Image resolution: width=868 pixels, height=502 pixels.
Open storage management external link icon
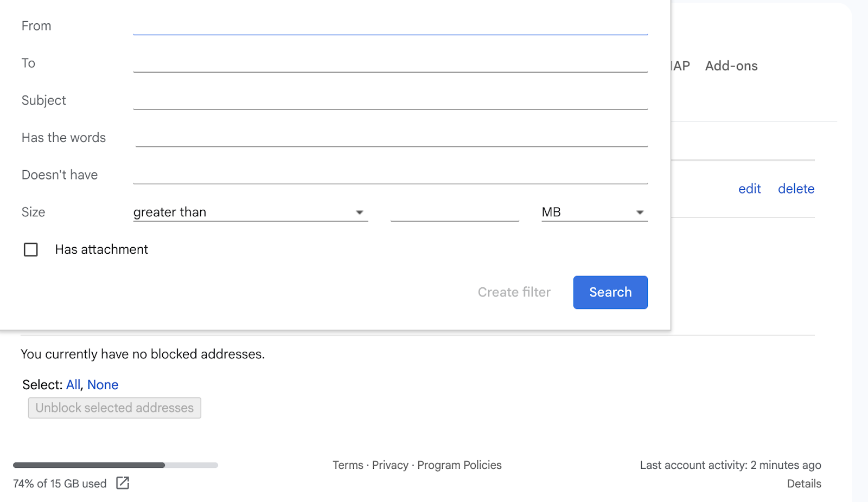click(x=123, y=483)
